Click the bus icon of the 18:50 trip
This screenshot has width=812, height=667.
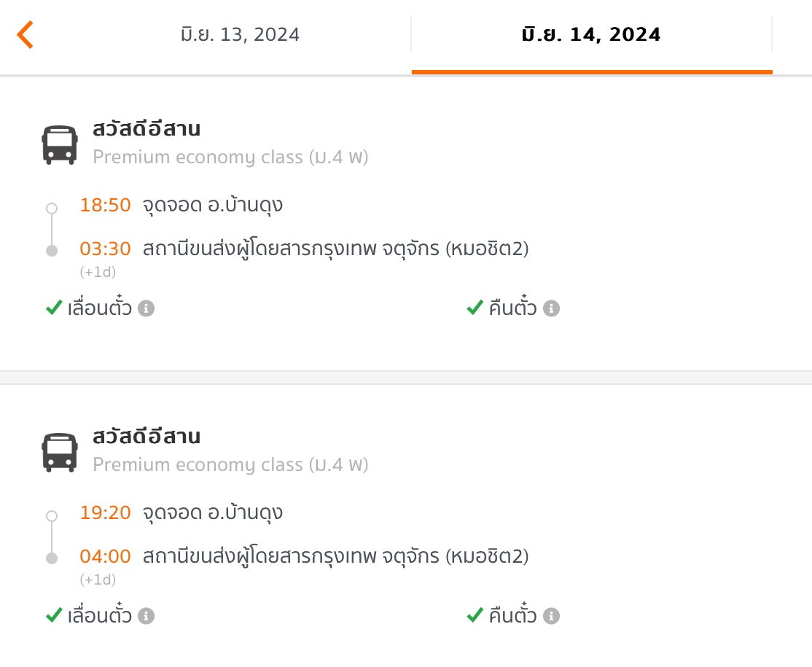point(60,144)
